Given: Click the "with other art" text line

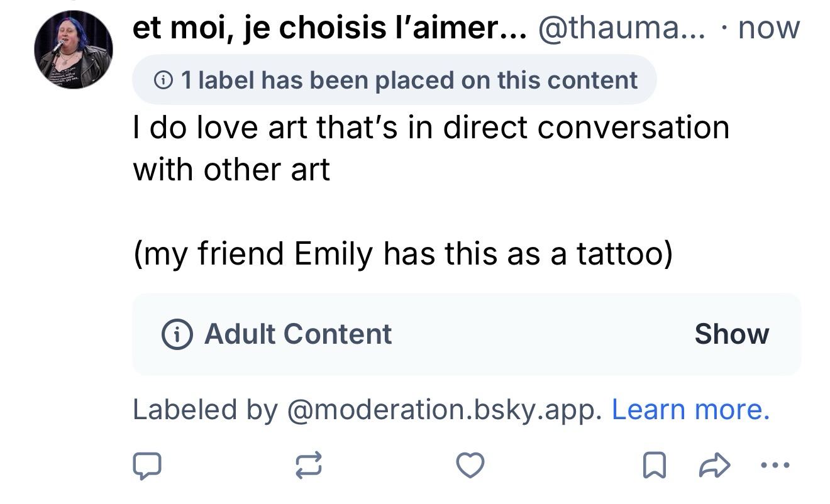Looking at the screenshot, I should (231, 170).
